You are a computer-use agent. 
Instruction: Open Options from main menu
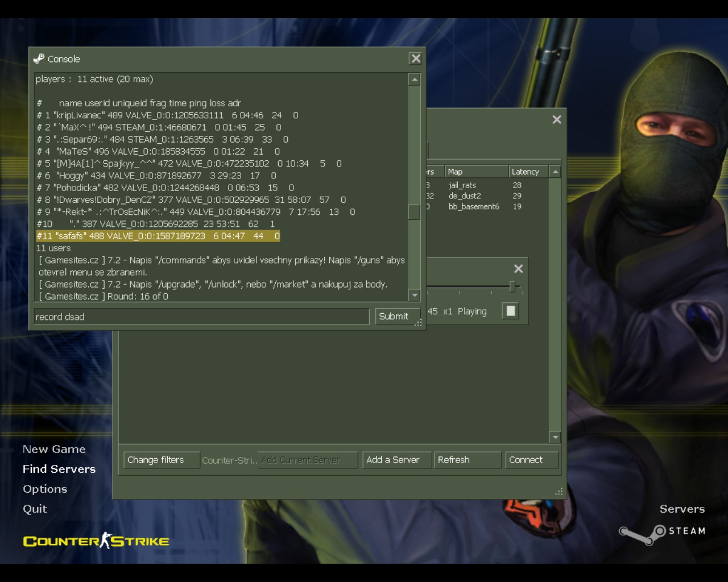[x=45, y=489]
